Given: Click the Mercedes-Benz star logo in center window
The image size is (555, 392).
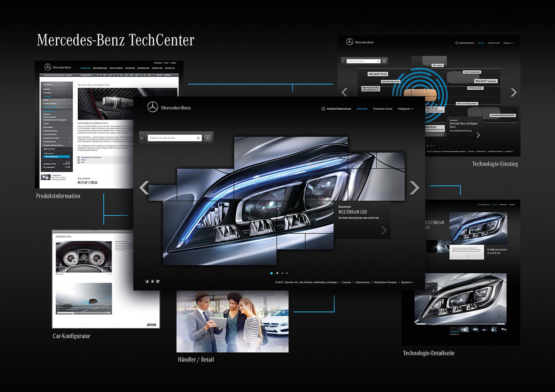Looking at the screenshot, I should [x=152, y=107].
